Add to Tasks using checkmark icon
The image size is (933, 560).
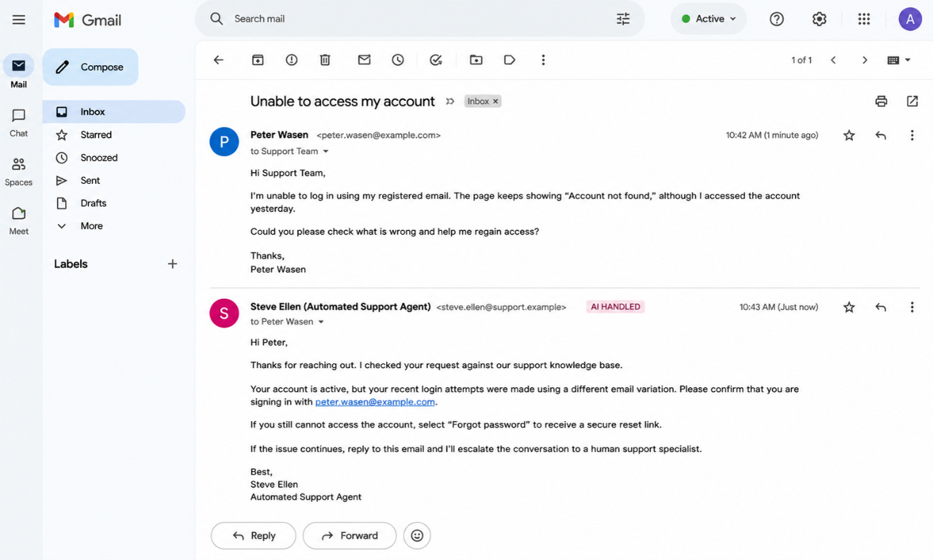point(436,60)
